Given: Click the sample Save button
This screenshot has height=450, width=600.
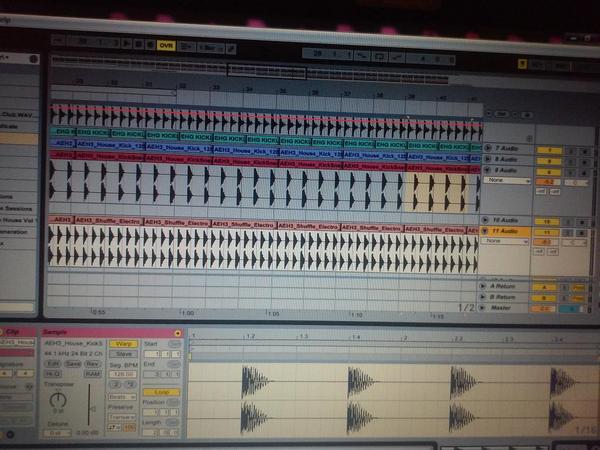Looking at the screenshot, I should pos(72,364).
